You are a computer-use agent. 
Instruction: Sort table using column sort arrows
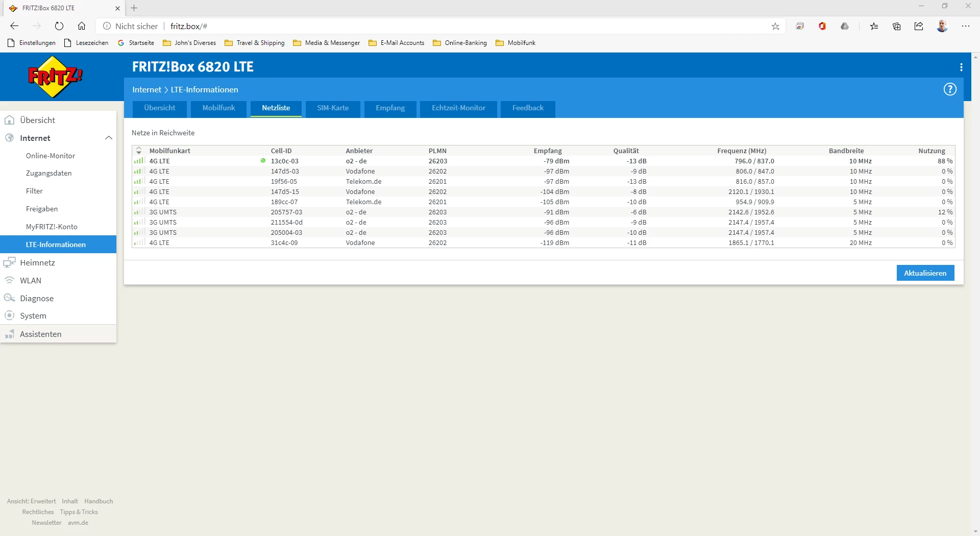coord(139,151)
